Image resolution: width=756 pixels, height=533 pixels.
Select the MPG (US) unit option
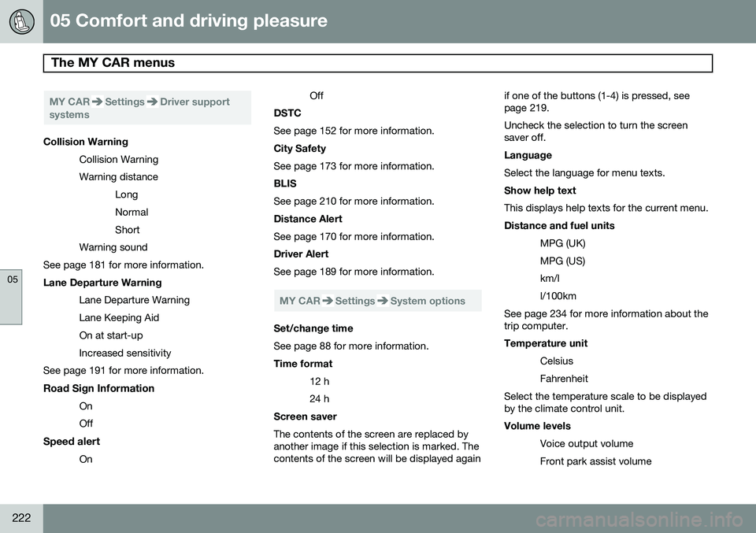coord(562,261)
